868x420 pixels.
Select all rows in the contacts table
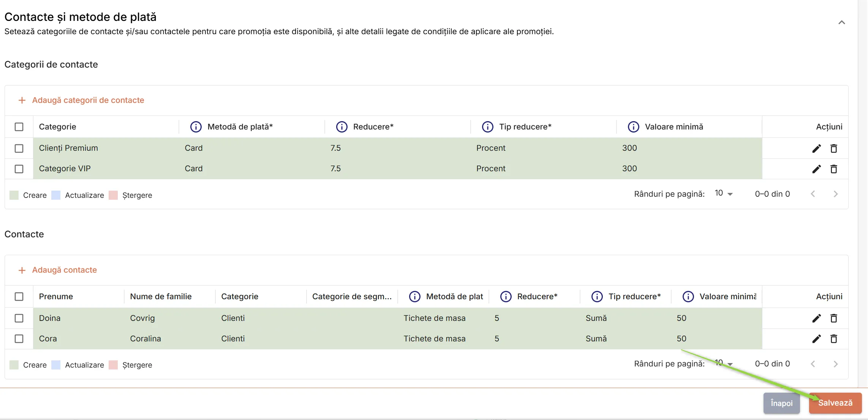pos(19,297)
